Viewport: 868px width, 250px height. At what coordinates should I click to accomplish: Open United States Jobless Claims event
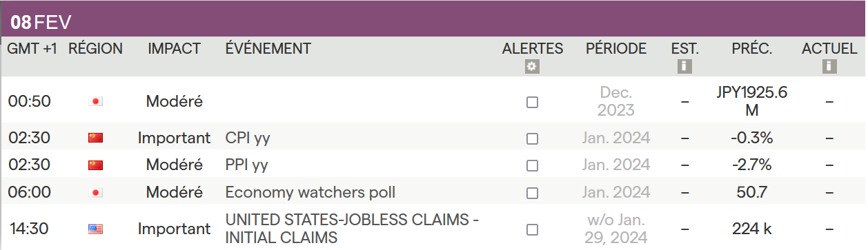(x=352, y=229)
